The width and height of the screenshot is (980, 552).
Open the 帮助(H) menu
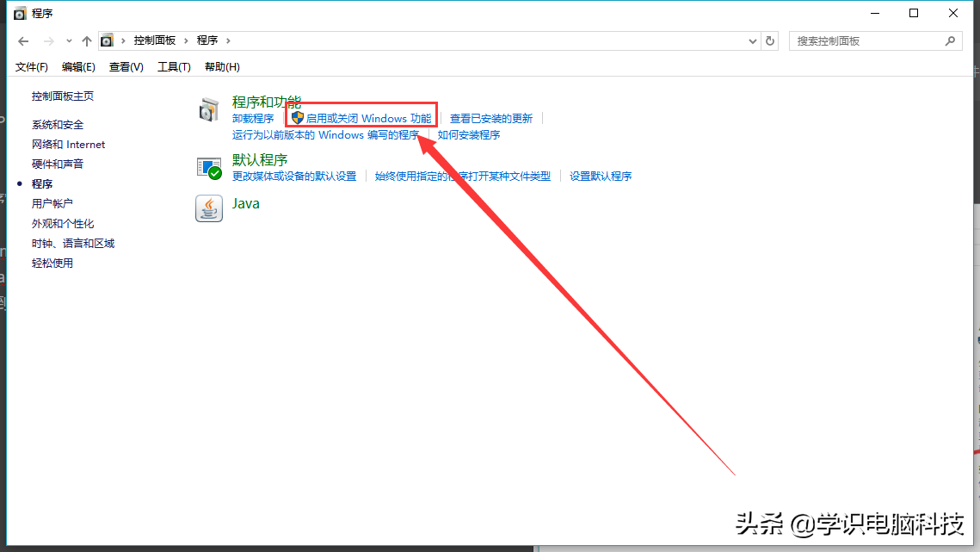[x=222, y=67]
